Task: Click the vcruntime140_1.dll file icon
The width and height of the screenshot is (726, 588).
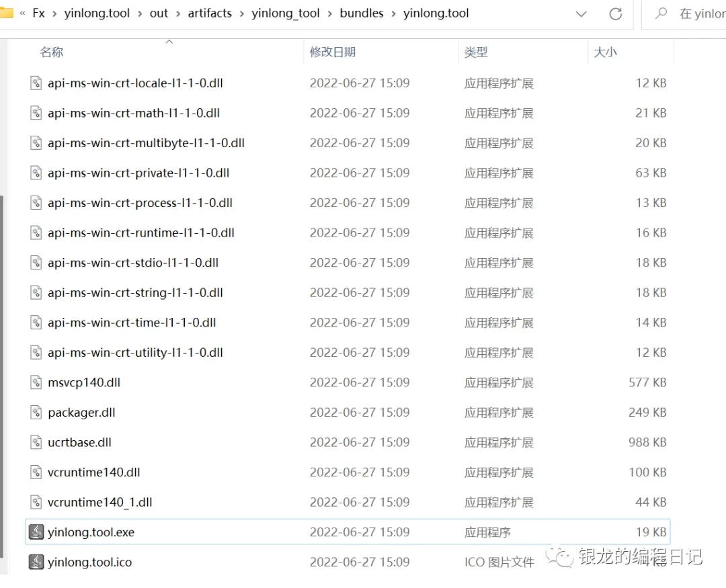Action: pos(35,502)
